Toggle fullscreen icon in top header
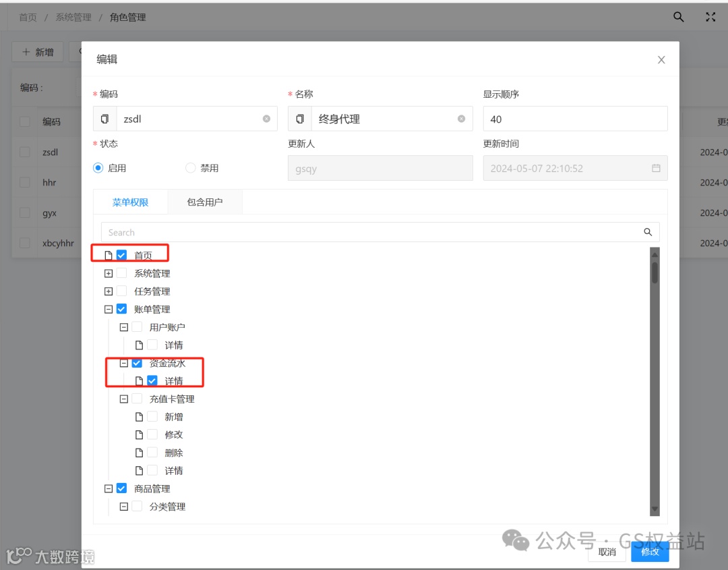The image size is (728, 570). (x=710, y=17)
